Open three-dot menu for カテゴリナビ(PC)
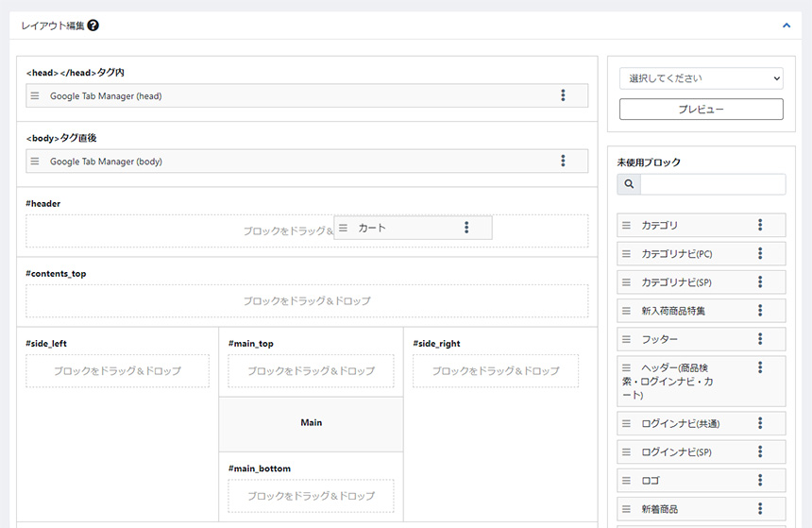This screenshot has width=812, height=528. tap(760, 254)
